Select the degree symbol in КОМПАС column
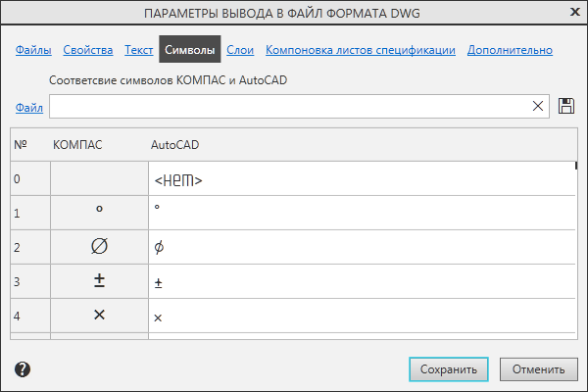Image resolution: width=588 pixels, height=392 pixels. coord(99,212)
